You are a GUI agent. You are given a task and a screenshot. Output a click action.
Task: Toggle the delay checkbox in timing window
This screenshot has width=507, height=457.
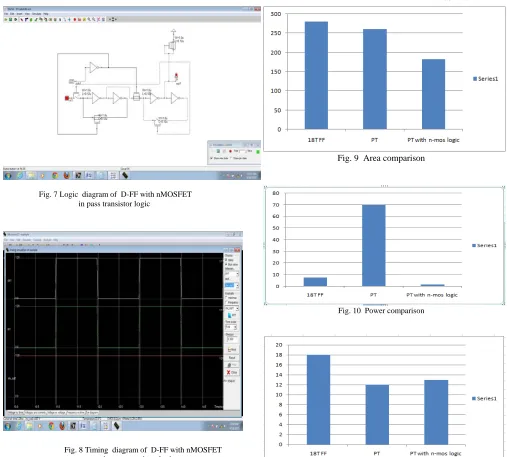point(226,260)
